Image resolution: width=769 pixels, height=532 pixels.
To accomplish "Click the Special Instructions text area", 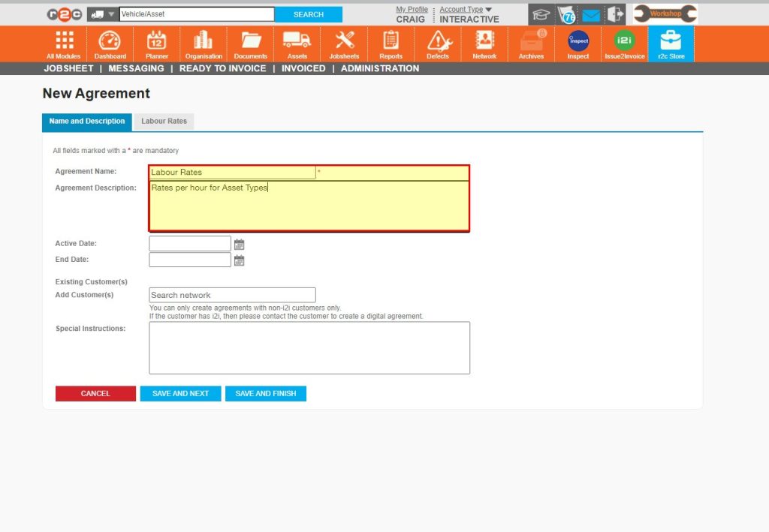I will 309,348.
